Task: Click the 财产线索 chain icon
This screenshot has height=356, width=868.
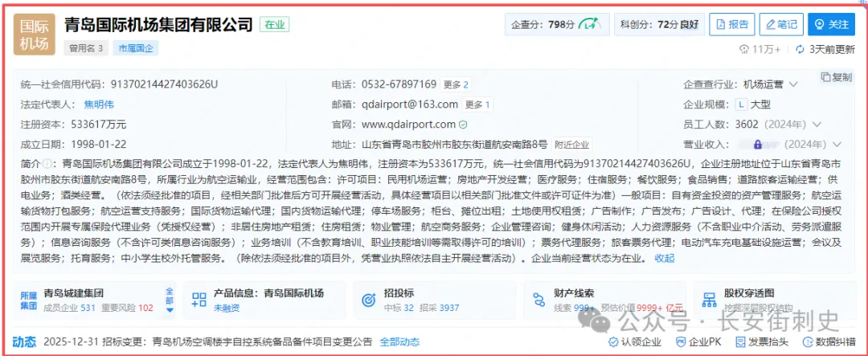Action: click(x=538, y=300)
